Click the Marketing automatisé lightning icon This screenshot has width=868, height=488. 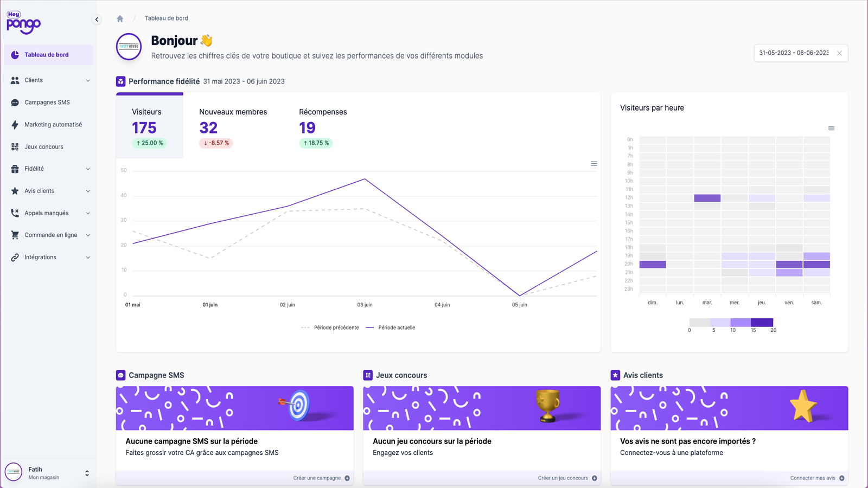tap(15, 125)
